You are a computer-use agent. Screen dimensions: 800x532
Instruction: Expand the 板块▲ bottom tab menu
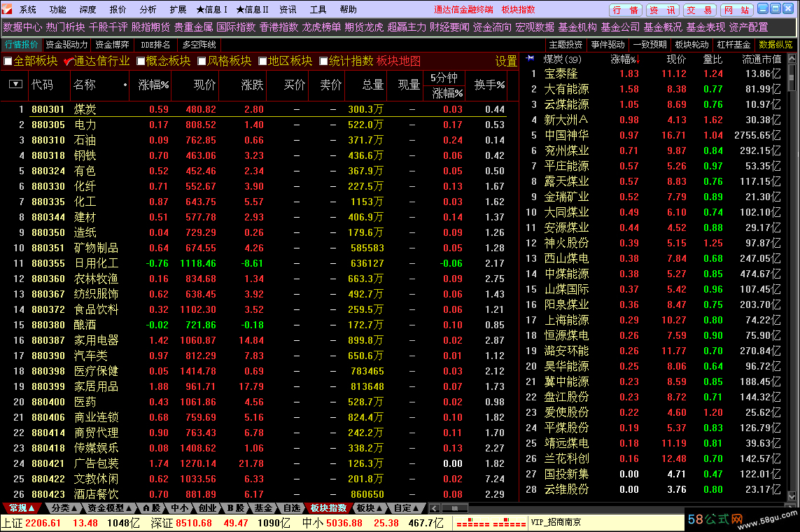pos(370,508)
